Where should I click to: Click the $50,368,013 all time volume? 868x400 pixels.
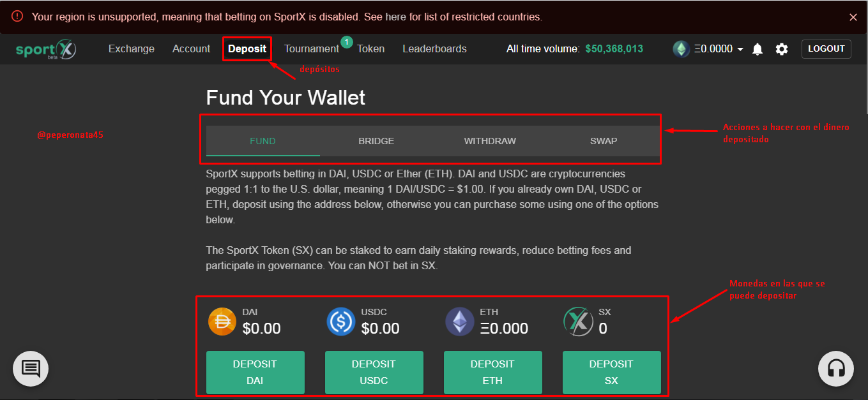click(x=614, y=48)
